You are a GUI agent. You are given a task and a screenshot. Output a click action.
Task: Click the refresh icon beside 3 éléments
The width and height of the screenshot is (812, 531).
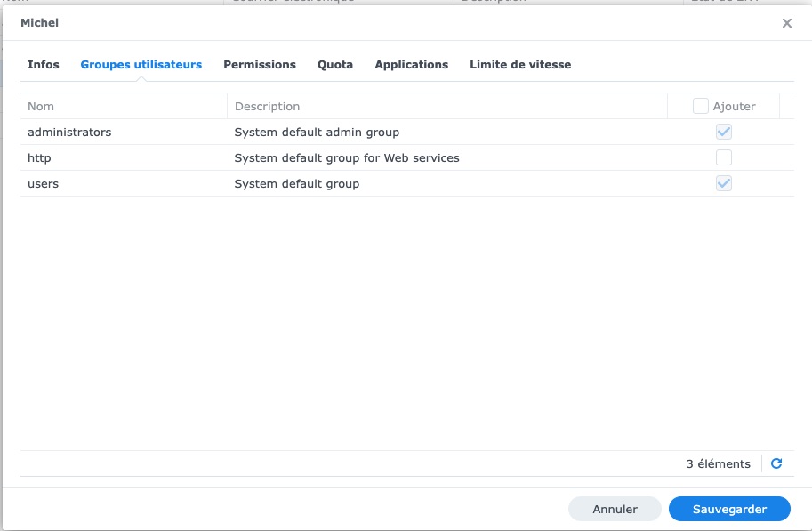[776, 463]
